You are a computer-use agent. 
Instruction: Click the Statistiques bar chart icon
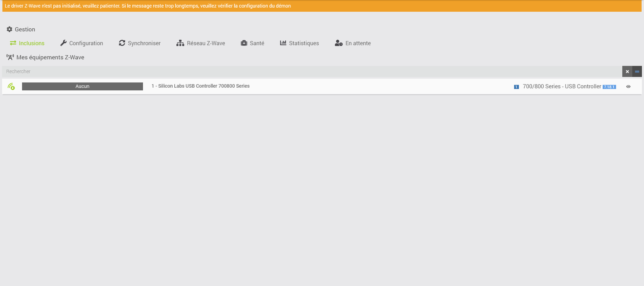283,43
